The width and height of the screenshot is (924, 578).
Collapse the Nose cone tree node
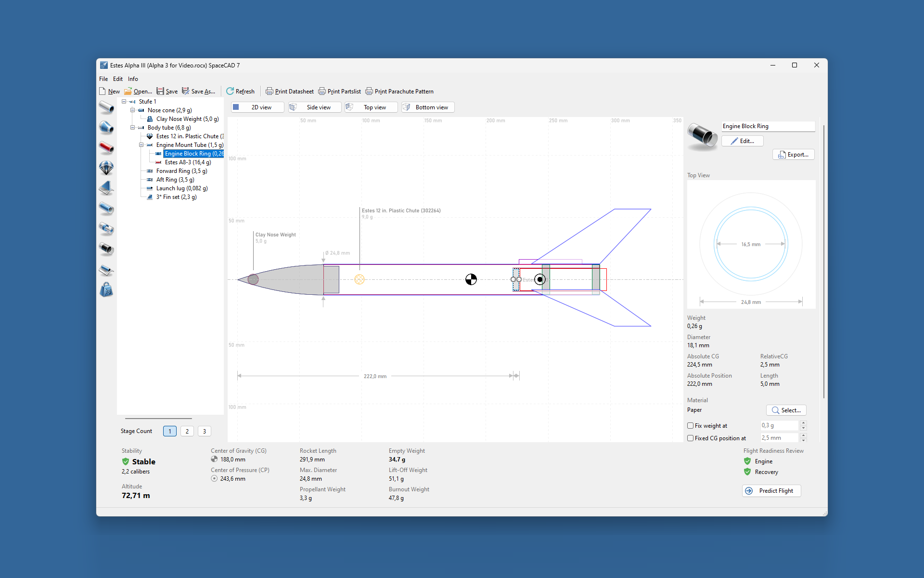click(132, 110)
